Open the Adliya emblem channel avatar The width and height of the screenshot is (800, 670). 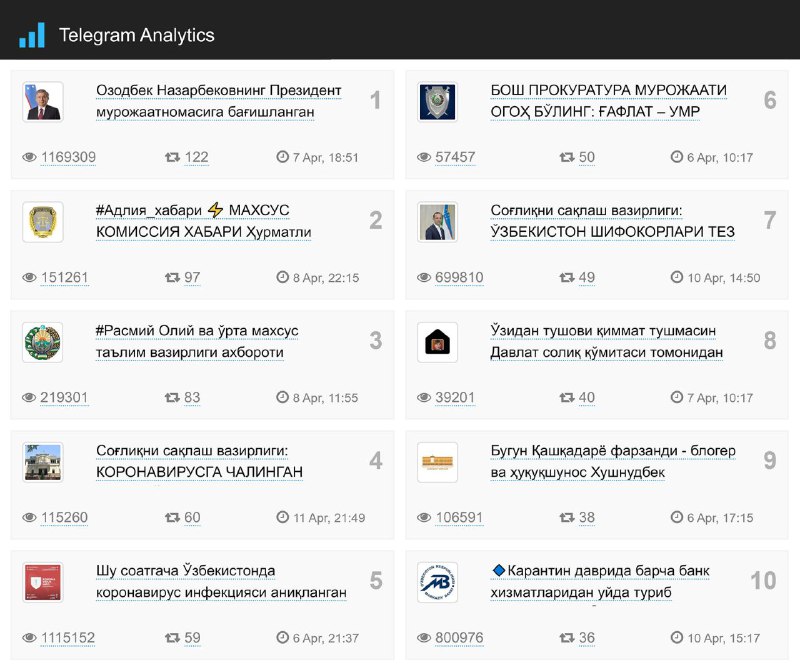(43, 222)
